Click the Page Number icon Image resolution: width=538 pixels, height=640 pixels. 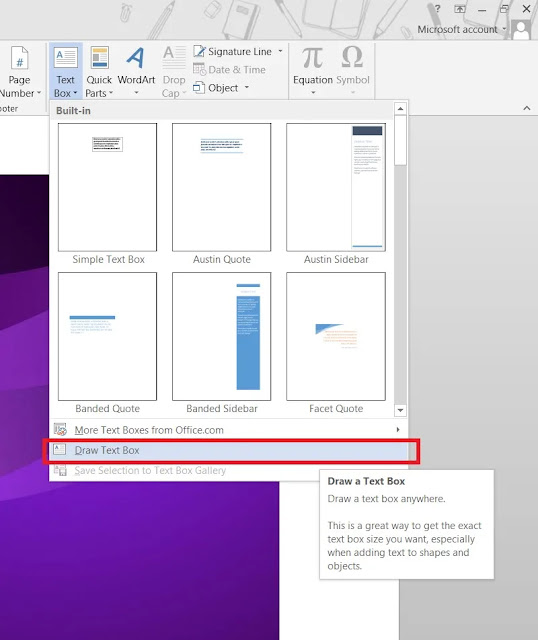coord(19,58)
